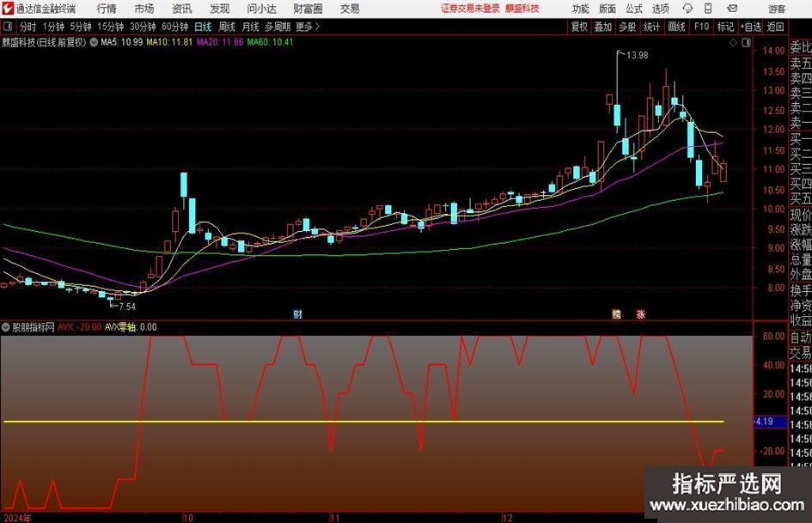This screenshot has width=812, height=523.
Task: Click the 涨 marker on chart
Action: click(x=641, y=314)
